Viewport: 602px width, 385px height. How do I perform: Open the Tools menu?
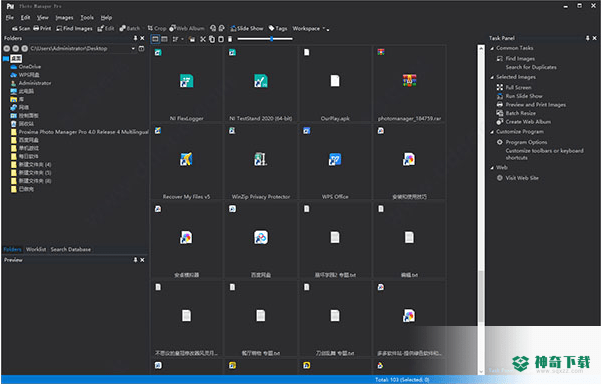(x=87, y=18)
